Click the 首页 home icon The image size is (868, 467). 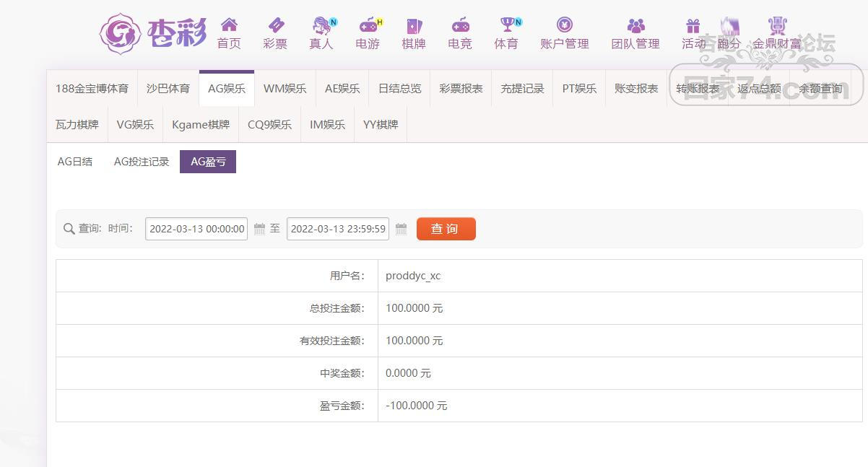(229, 26)
